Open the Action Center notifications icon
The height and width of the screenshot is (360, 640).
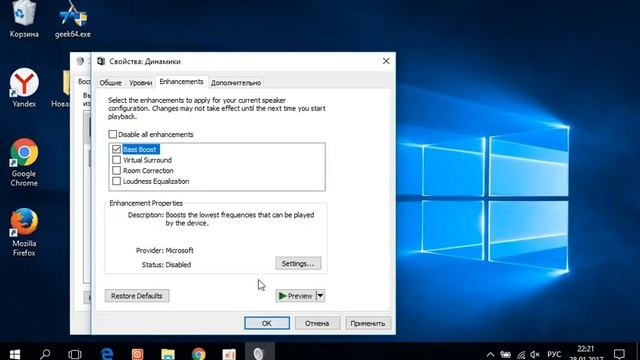[619, 354]
